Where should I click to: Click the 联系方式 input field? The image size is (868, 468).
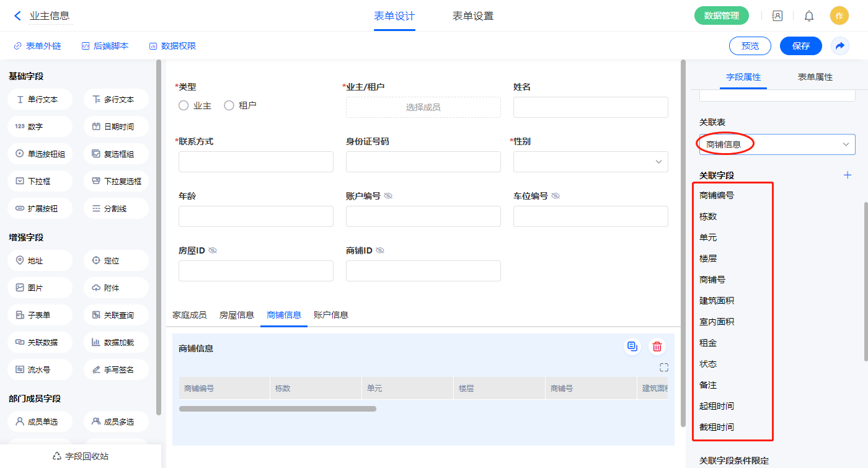pyautogui.click(x=255, y=162)
